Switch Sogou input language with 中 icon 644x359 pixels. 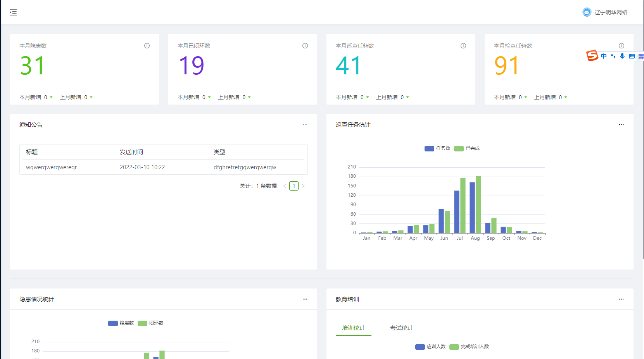604,56
